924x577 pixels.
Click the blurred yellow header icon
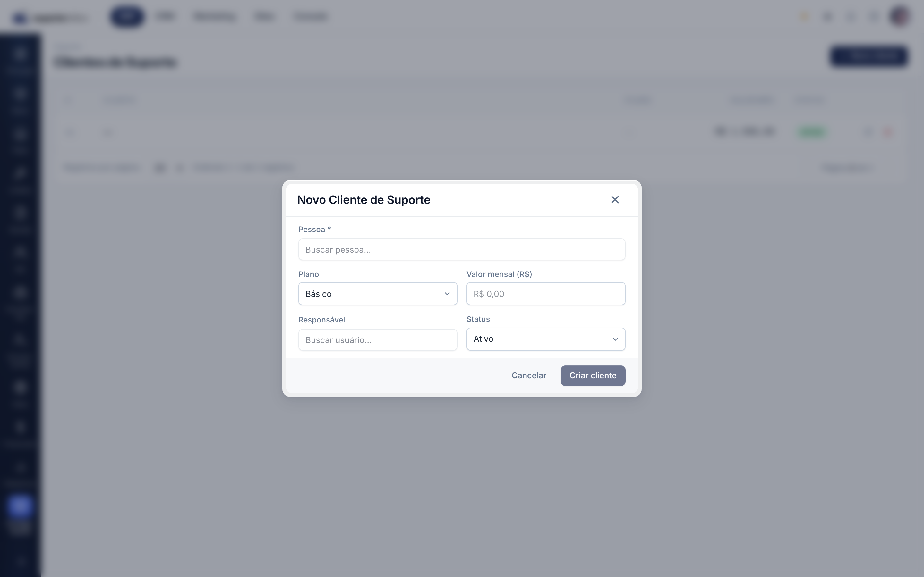(805, 17)
